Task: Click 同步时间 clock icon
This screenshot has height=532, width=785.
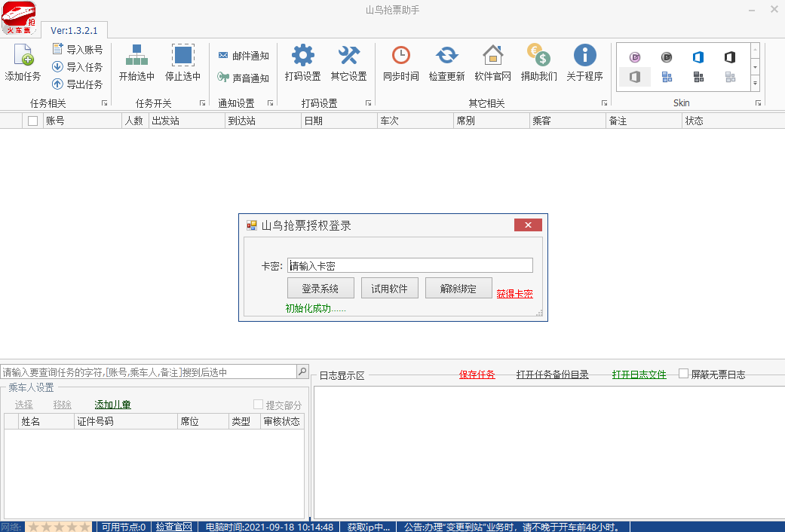Action: click(x=401, y=55)
